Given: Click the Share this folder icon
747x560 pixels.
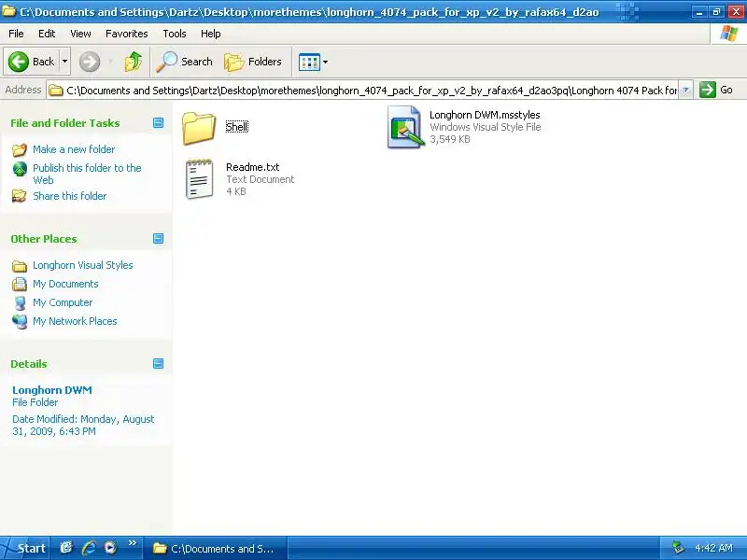Looking at the screenshot, I should tap(19, 196).
